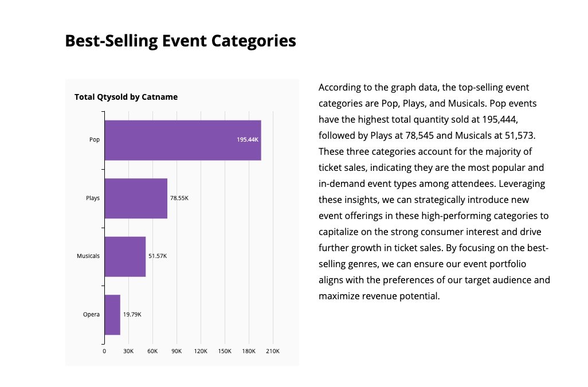Click the Opera category axis label

[x=91, y=314]
